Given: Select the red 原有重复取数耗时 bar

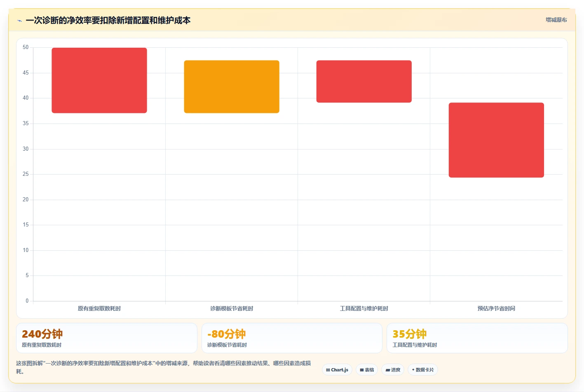Looking at the screenshot, I should pyautogui.click(x=99, y=80).
